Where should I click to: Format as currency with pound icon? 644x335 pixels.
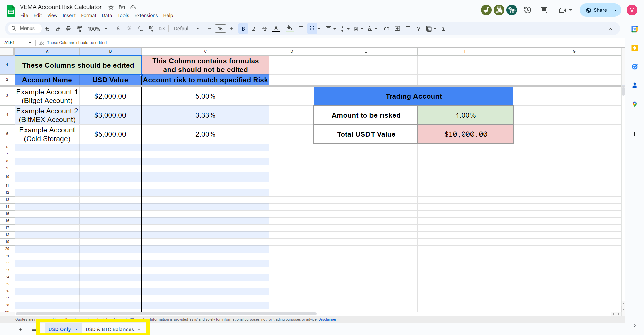click(118, 29)
